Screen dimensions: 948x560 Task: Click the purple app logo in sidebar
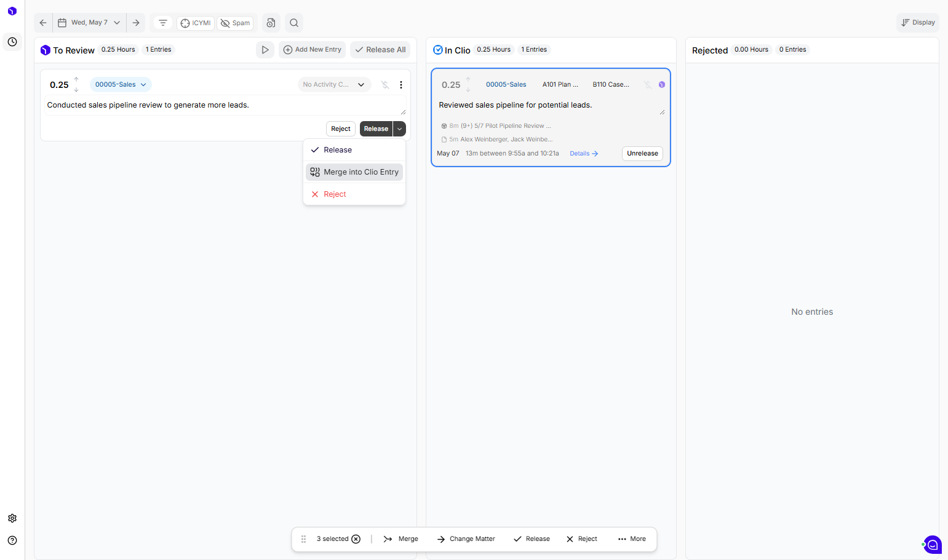(x=12, y=11)
